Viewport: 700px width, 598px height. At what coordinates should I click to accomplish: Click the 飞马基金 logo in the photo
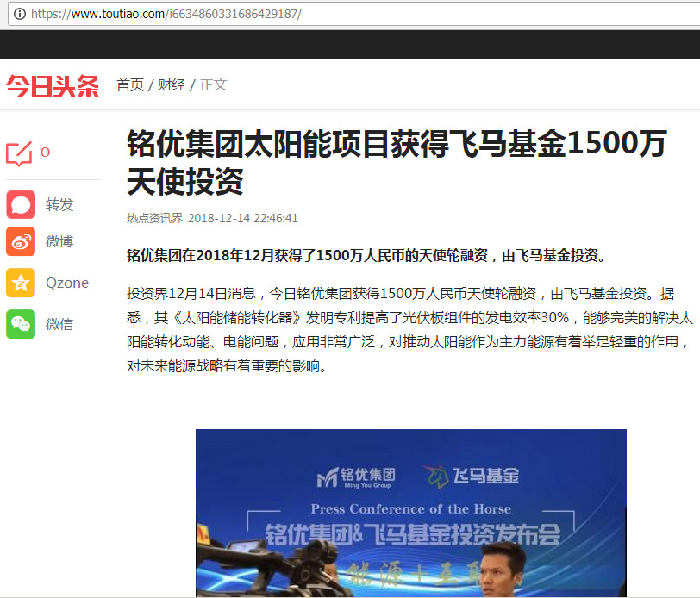pyautogui.click(x=471, y=476)
